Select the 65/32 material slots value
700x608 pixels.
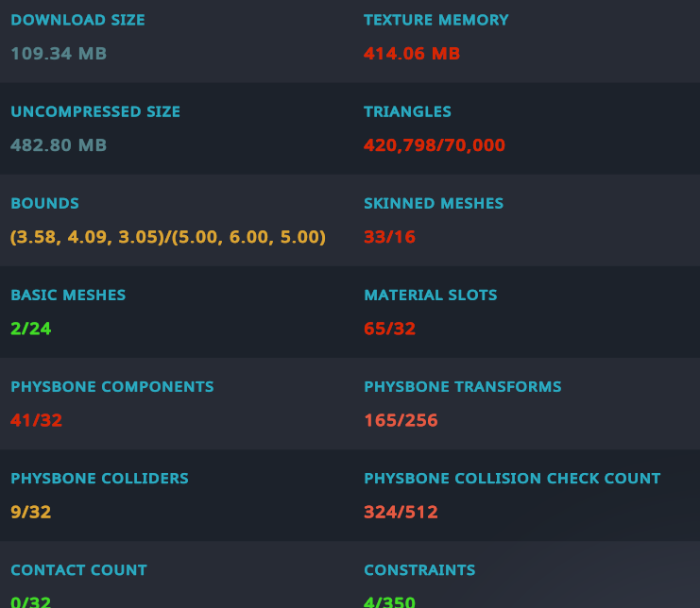pos(390,329)
